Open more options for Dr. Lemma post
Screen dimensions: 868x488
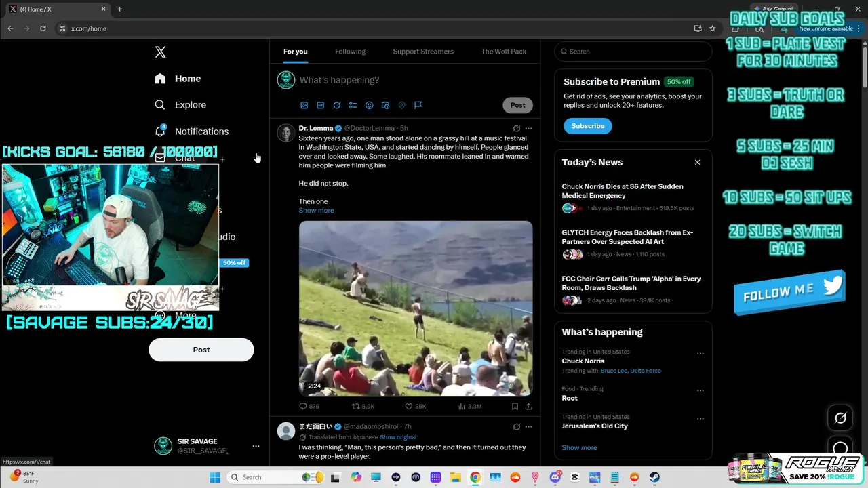click(x=529, y=128)
